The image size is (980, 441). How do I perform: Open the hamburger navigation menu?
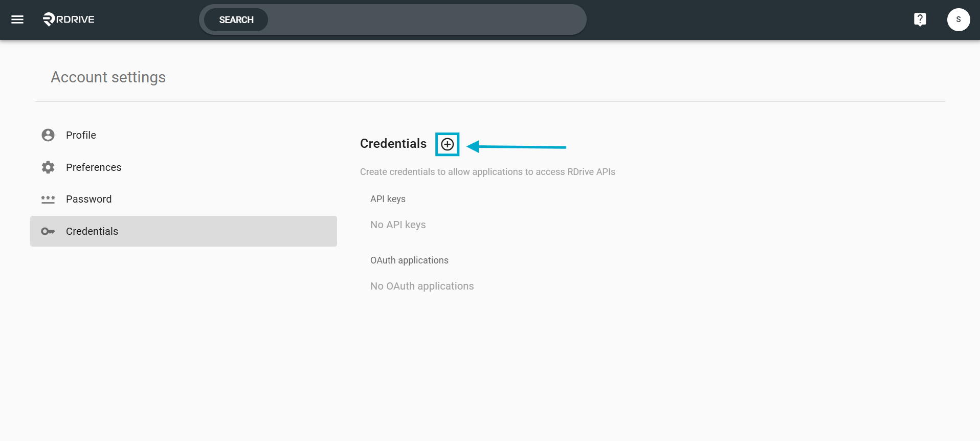pos(17,19)
